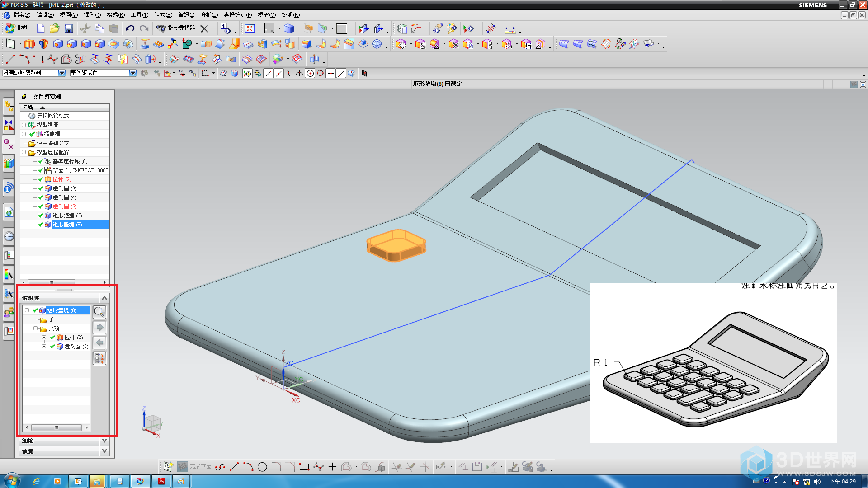Open file using folder icon

55,28
